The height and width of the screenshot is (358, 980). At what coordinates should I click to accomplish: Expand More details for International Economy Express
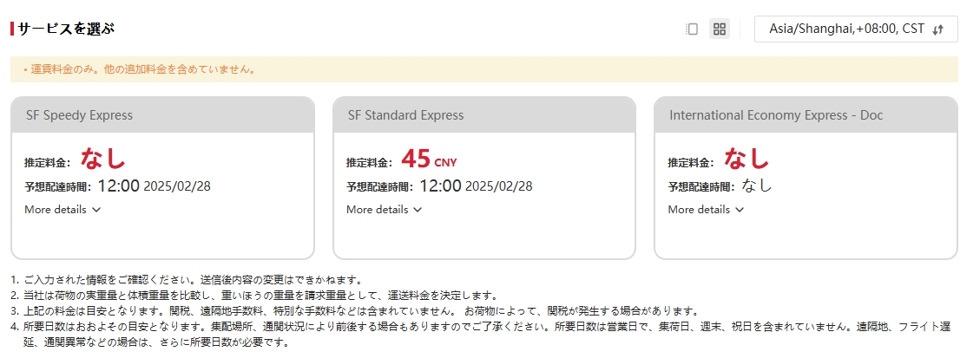click(706, 209)
